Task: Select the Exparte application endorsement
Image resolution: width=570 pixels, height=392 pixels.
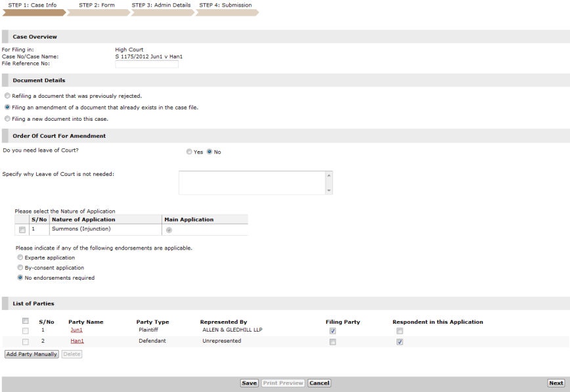Action: (x=20, y=258)
